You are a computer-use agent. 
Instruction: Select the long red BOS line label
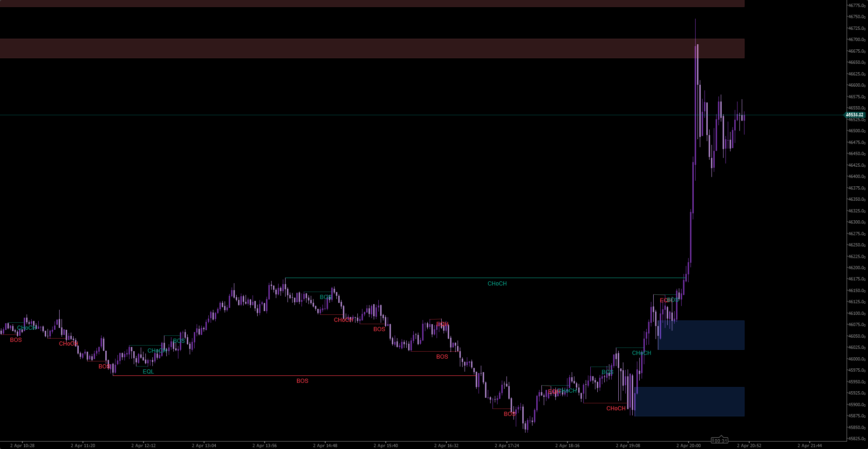[x=302, y=381]
